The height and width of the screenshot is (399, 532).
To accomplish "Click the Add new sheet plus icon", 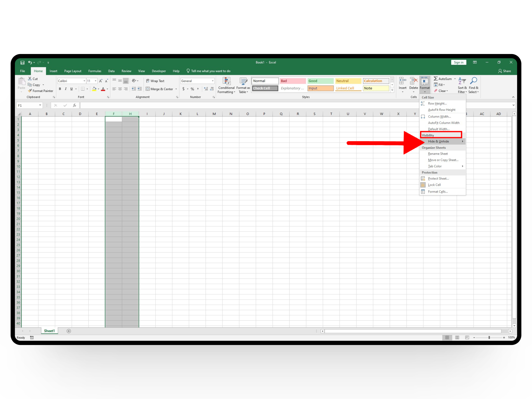I will (x=69, y=331).
